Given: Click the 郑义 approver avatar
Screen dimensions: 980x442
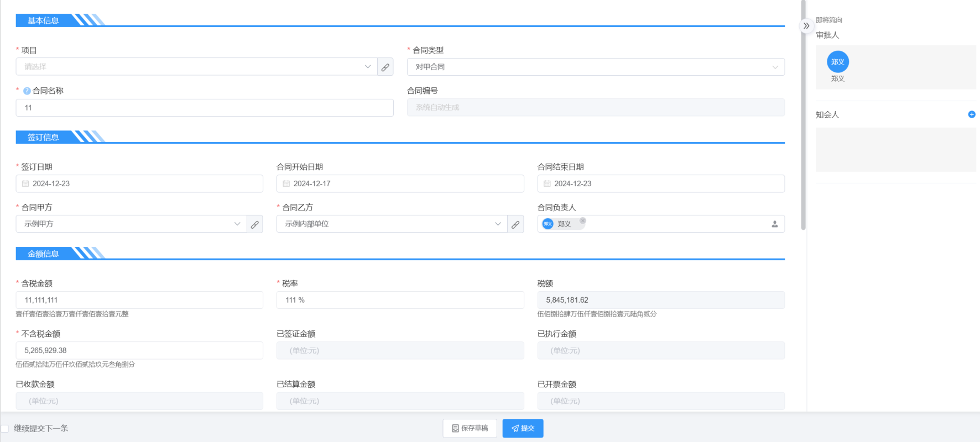Looking at the screenshot, I should pyautogui.click(x=837, y=62).
